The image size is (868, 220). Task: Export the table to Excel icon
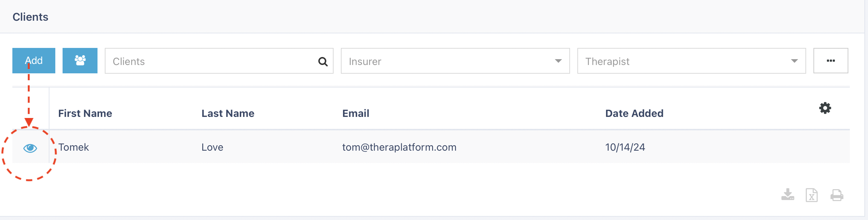(812, 195)
